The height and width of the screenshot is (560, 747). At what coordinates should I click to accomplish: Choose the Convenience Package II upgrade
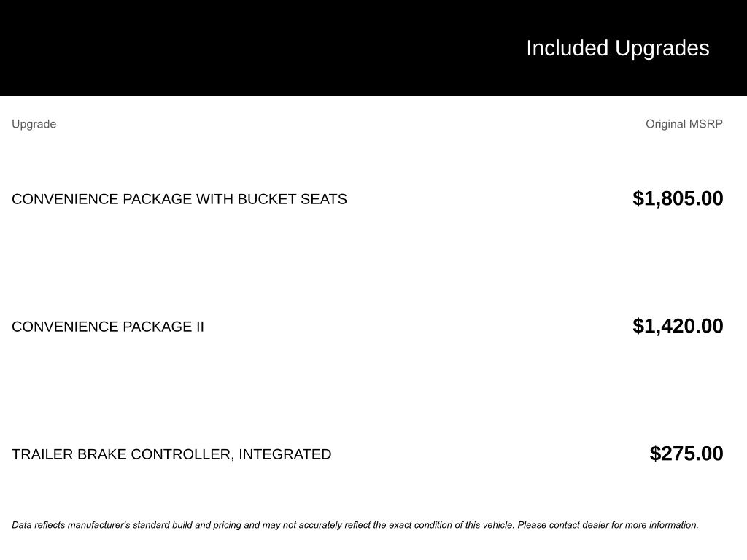pos(108,327)
